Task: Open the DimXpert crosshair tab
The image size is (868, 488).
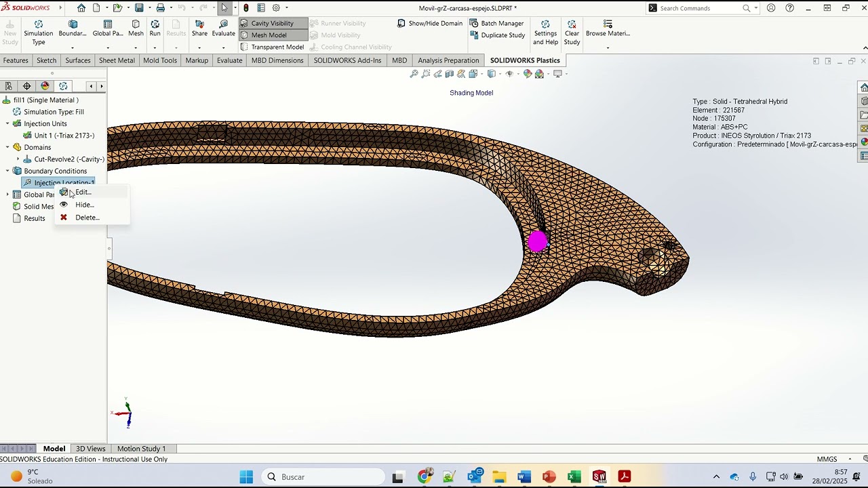Action: coord(26,86)
